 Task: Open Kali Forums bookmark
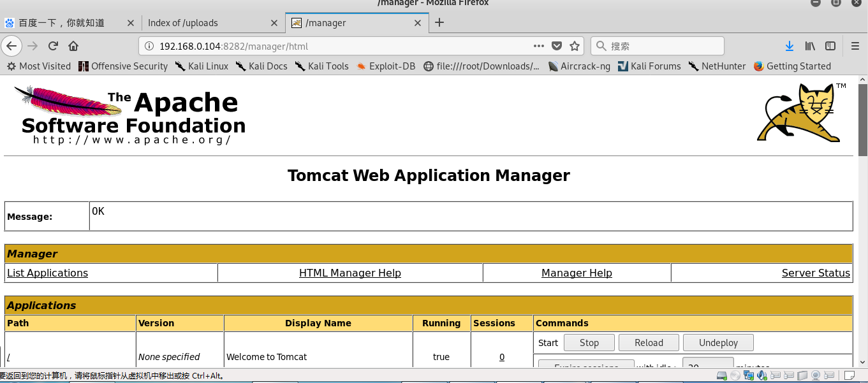click(x=649, y=66)
